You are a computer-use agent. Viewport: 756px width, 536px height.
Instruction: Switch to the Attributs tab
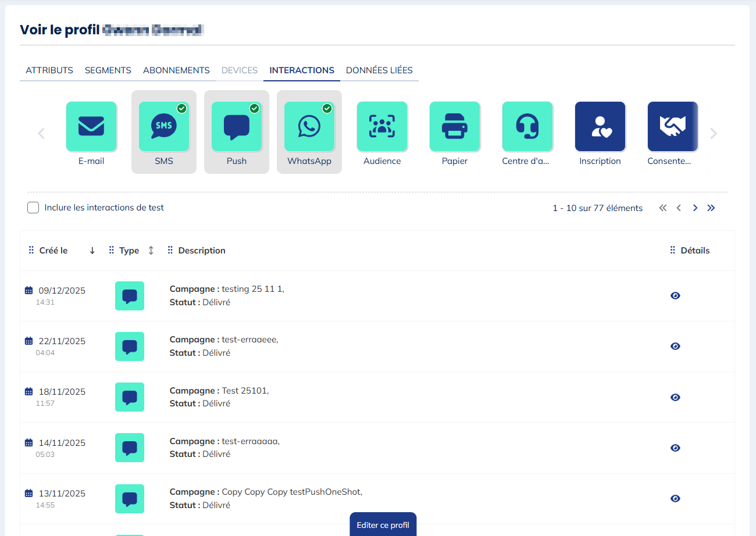pos(49,70)
